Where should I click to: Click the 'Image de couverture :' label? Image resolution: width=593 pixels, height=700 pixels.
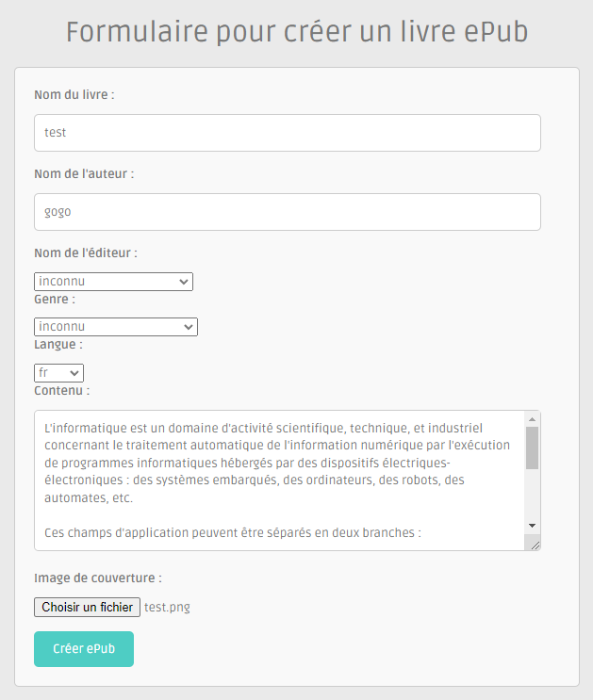click(x=97, y=578)
